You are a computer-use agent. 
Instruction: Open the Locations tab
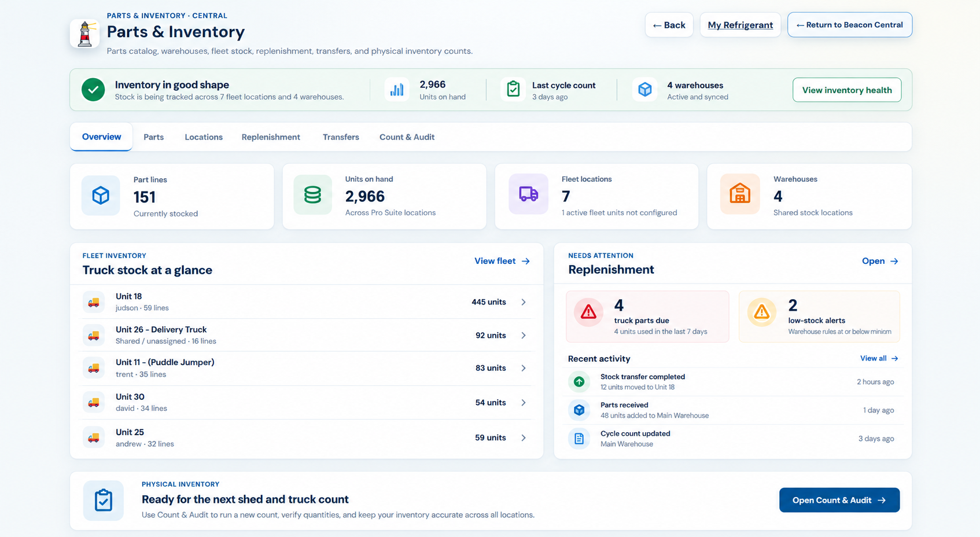pyautogui.click(x=204, y=137)
